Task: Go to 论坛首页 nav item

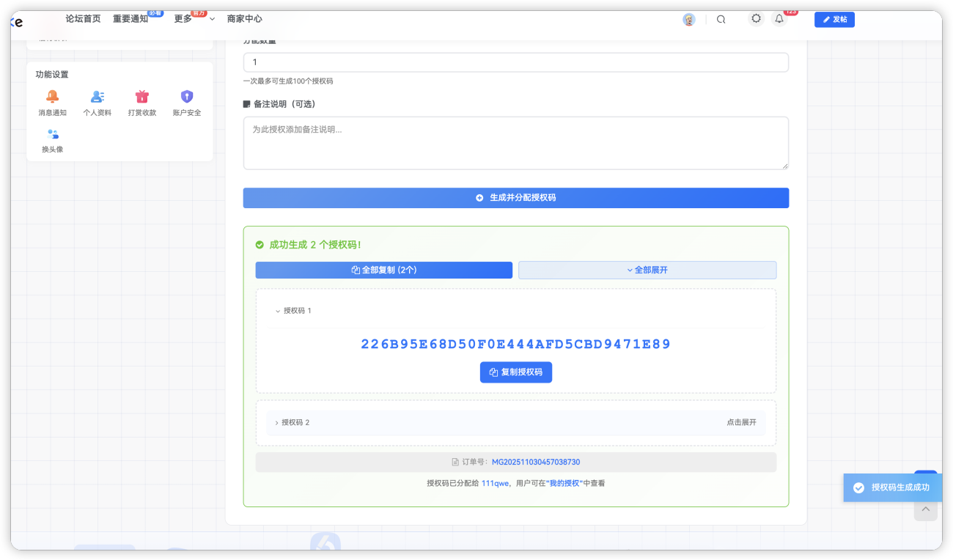Action: pos(83,19)
